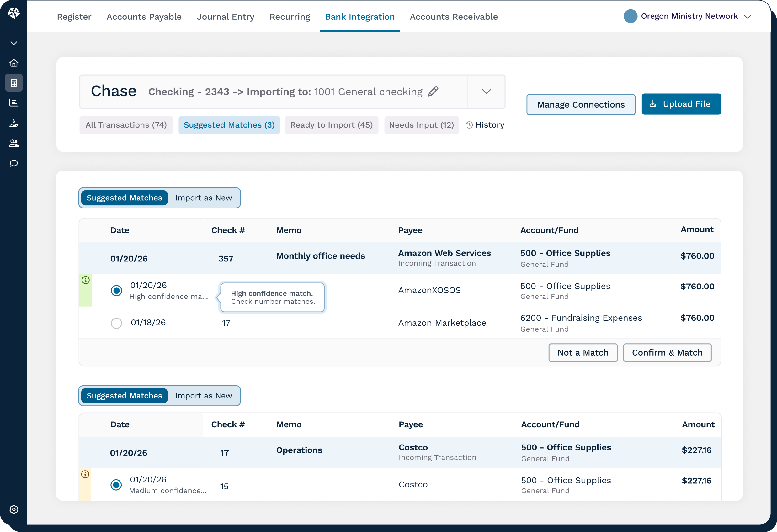
Task: Open the people sidebar icon
Action: [x=14, y=143]
